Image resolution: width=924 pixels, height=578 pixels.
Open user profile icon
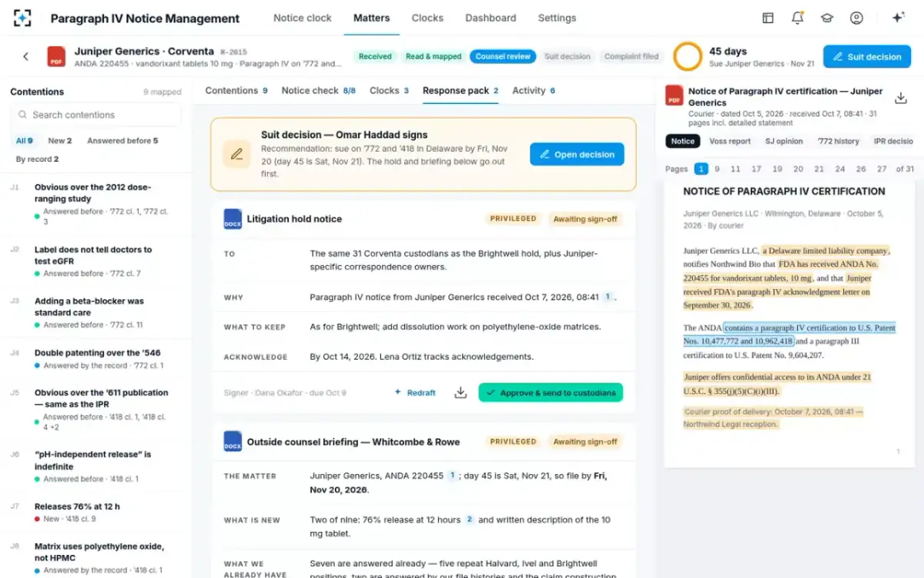(x=856, y=18)
